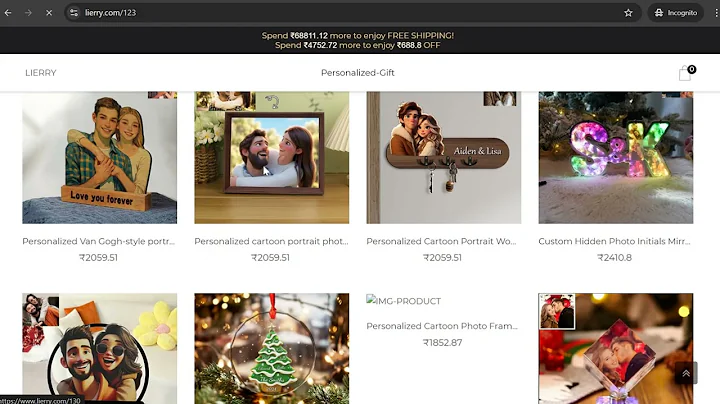Open Personalized Cartoon Photo Frame title

(442, 326)
